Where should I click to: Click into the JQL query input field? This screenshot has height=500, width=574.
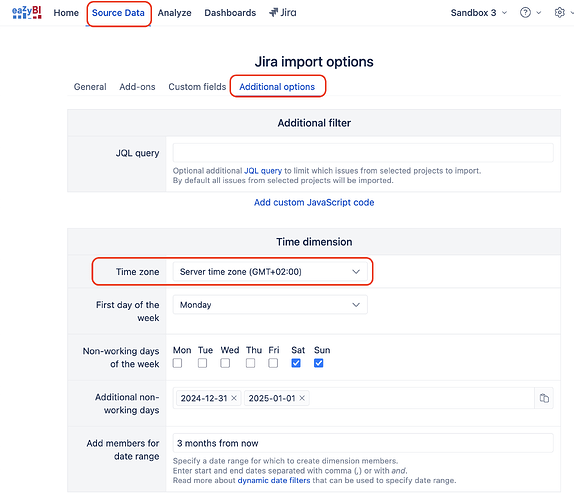(x=363, y=153)
